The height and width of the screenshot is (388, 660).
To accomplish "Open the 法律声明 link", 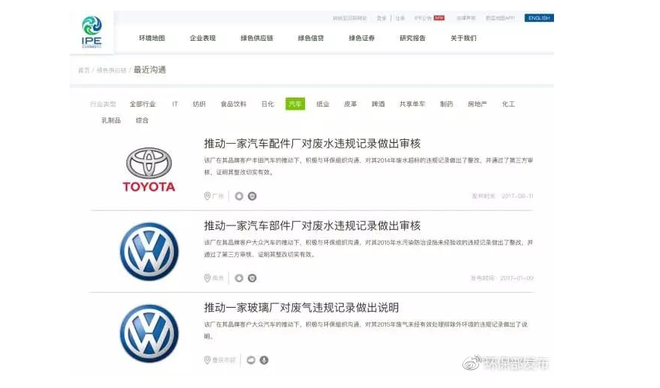I will [x=466, y=18].
